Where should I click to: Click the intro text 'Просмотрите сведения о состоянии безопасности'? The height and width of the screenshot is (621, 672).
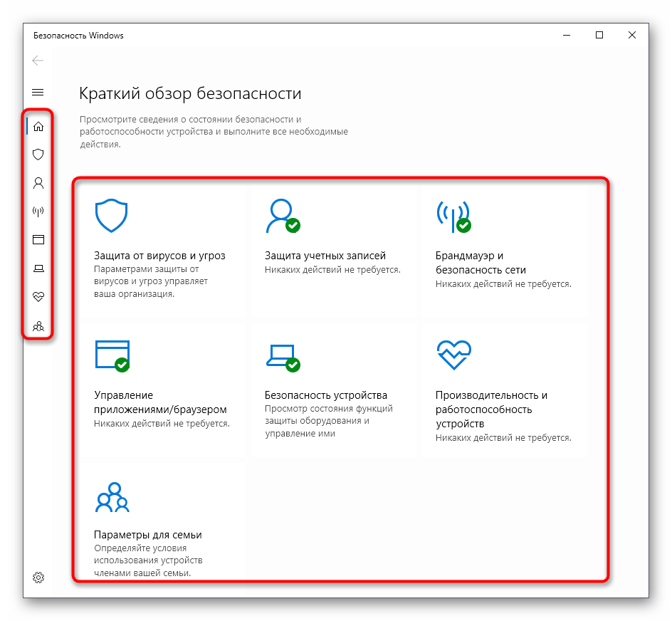[x=190, y=119]
